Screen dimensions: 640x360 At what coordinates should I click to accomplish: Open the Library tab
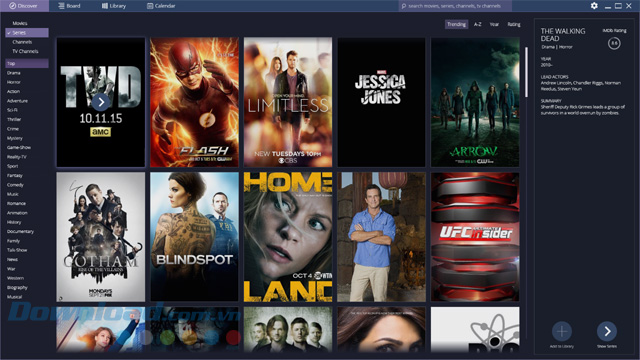tap(113, 6)
